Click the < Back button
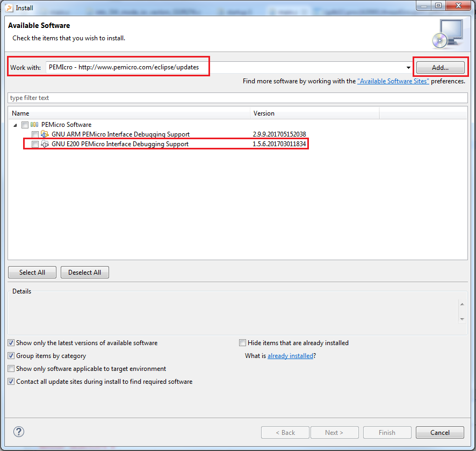 [285, 433]
